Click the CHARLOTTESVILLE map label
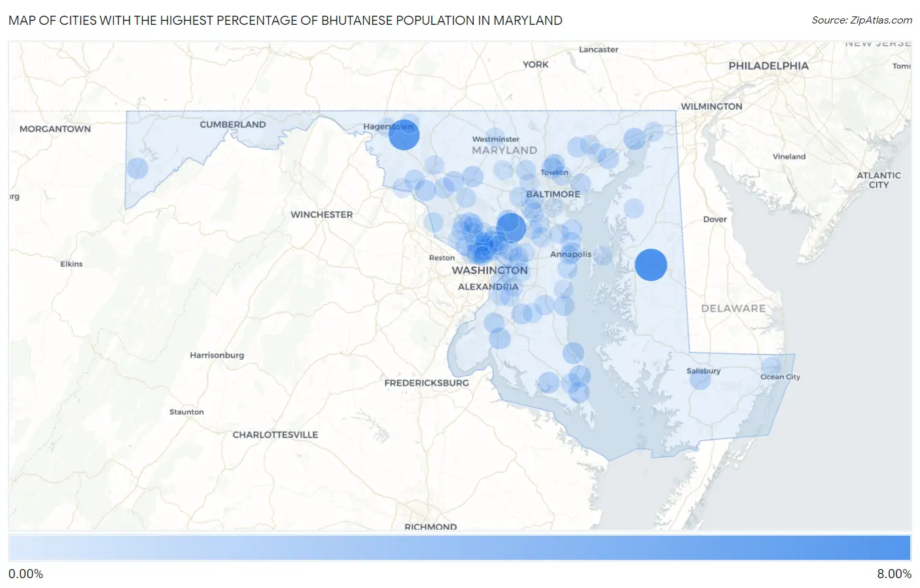 [x=275, y=434]
